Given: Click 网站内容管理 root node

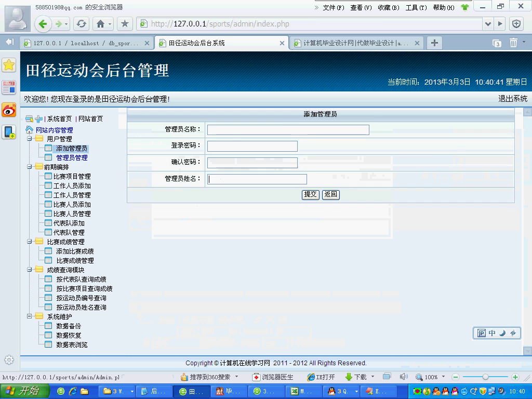Looking at the screenshot, I should 54,130.
